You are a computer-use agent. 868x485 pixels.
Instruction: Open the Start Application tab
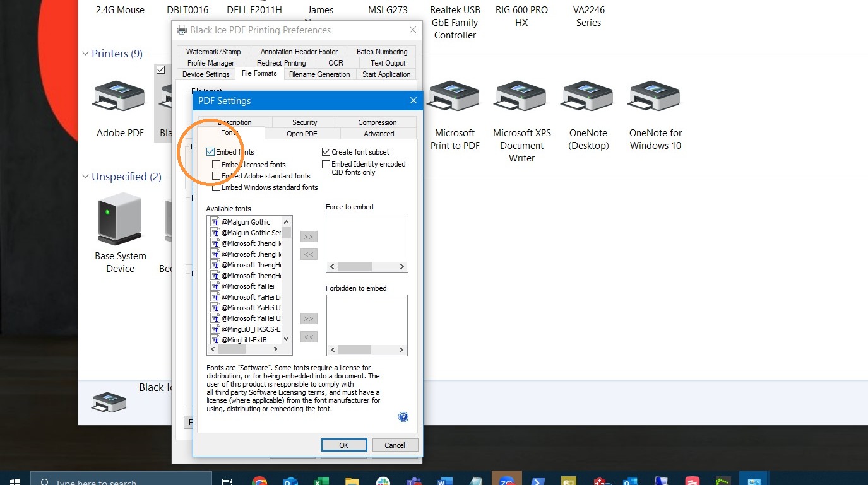pos(386,74)
